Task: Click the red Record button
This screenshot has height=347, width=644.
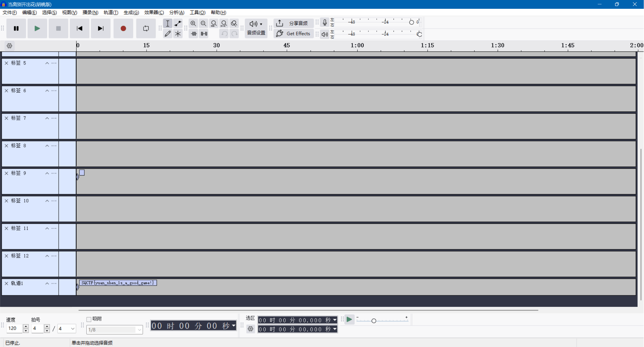Action: (123, 28)
